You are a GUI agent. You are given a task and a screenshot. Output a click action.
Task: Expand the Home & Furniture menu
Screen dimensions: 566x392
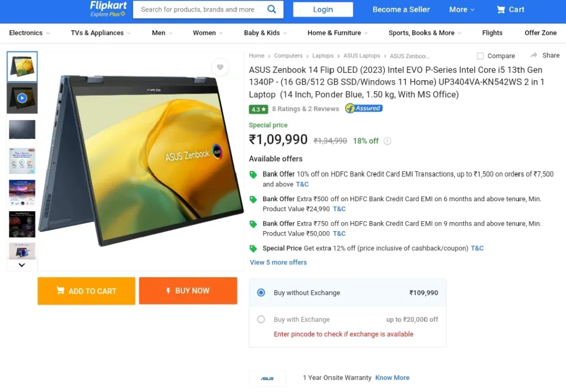[338, 33]
